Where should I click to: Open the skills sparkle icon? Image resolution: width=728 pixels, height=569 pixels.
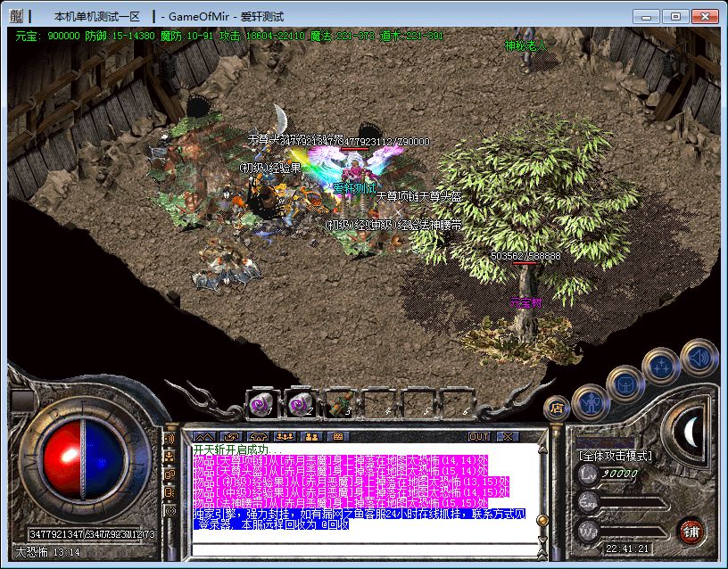tap(661, 366)
